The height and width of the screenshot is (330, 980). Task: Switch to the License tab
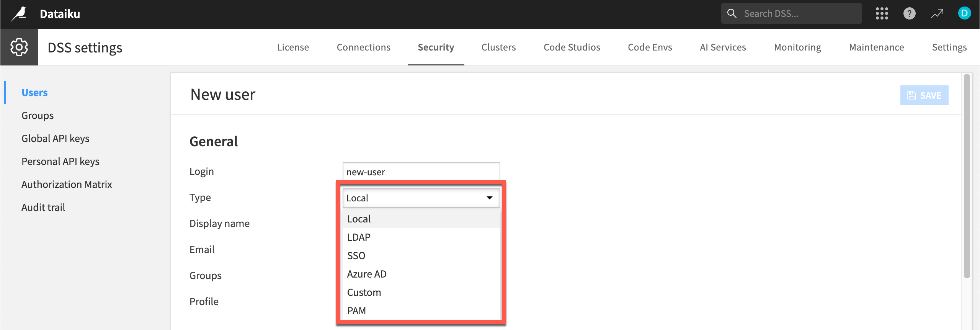[x=293, y=47]
